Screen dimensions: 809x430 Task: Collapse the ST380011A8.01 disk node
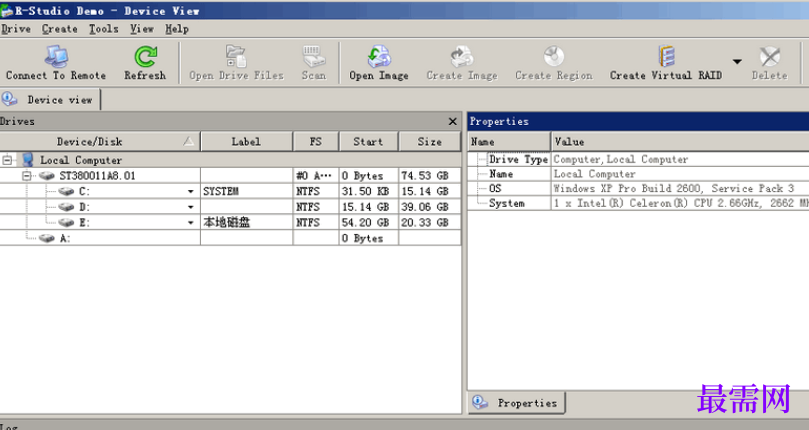point(27,176)
